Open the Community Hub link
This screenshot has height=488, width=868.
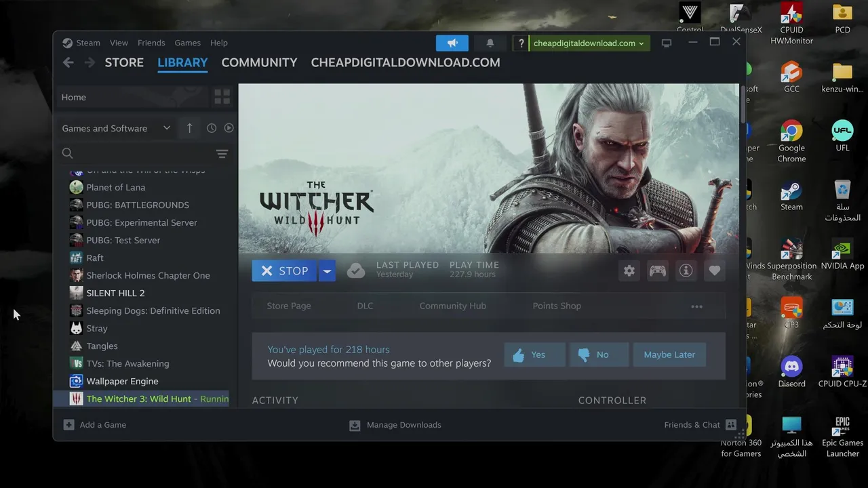click(452, 306)
